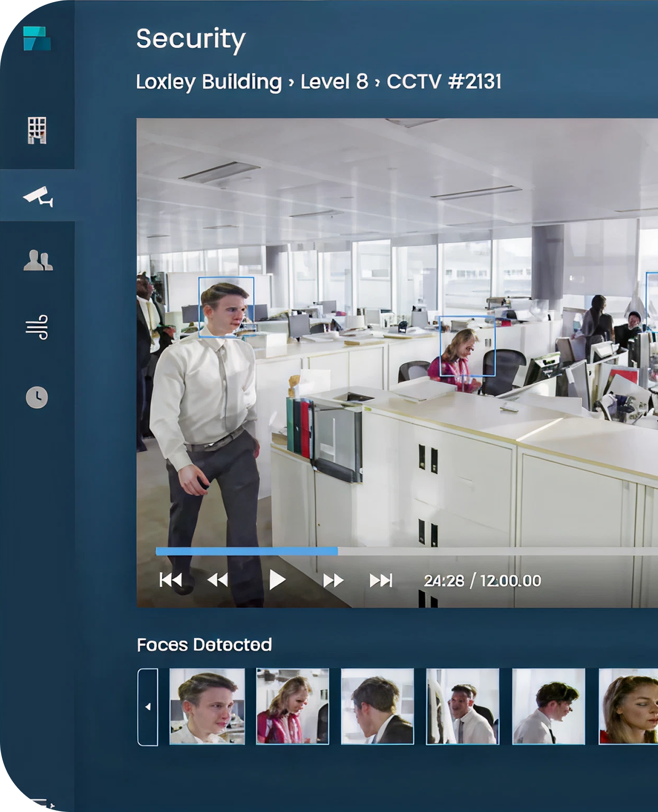658x812 pixels.
Task: Open the People sidebar icon
Action: [38, 260]
